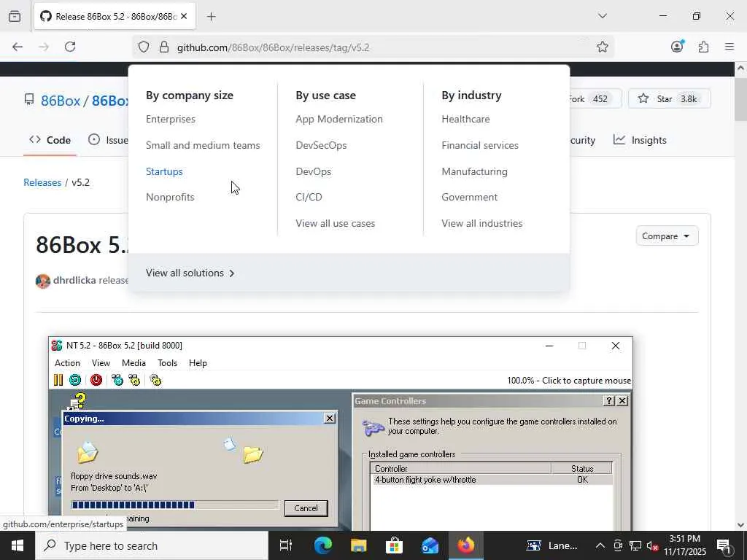Screen dimensions: 747x560
Task: Reload the current GitHub page
Action: [70, 47]
